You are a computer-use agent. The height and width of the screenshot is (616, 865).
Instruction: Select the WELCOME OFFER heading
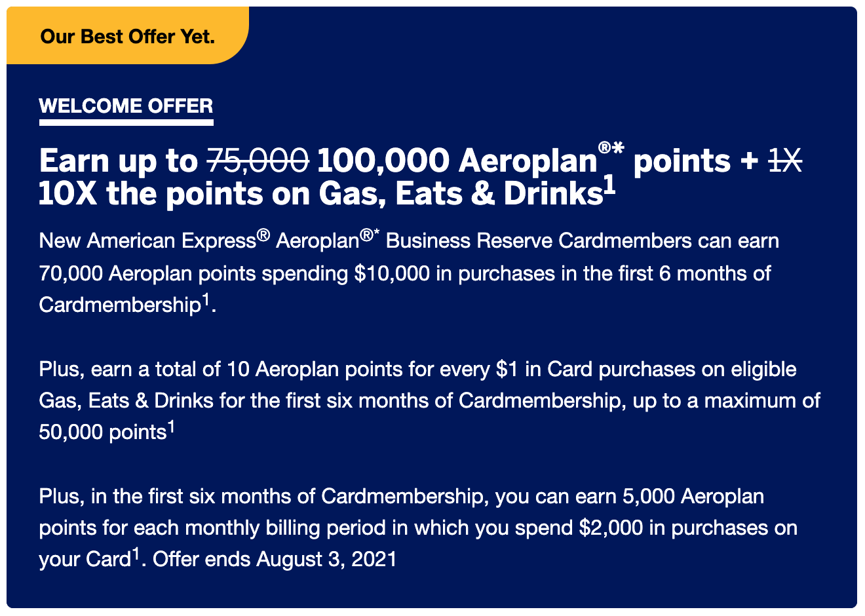point(126,106)
